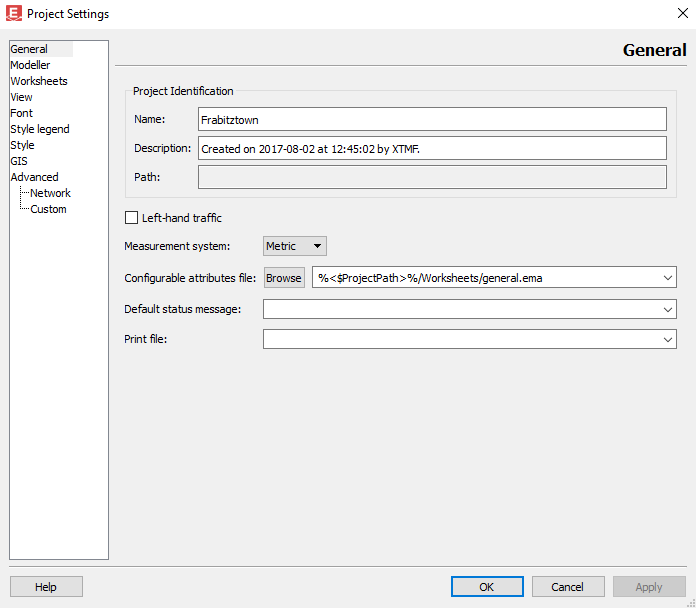696x608 pixels.
Task: Click the project Name input field
Action: pyautogui.click(x=432, y=119)
